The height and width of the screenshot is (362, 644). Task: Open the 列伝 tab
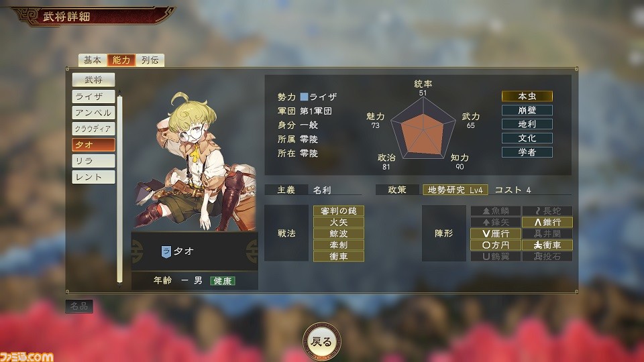tap(150, 60)
